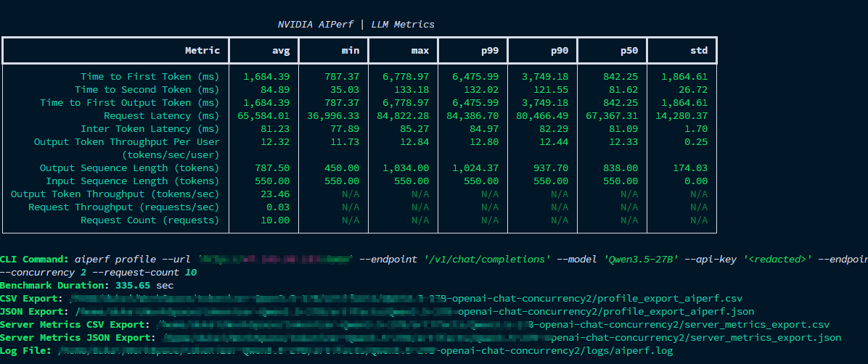Click Request Latency p90 value 80,466.49
Viewport: 868px width, 364px height.
point(543,115)
